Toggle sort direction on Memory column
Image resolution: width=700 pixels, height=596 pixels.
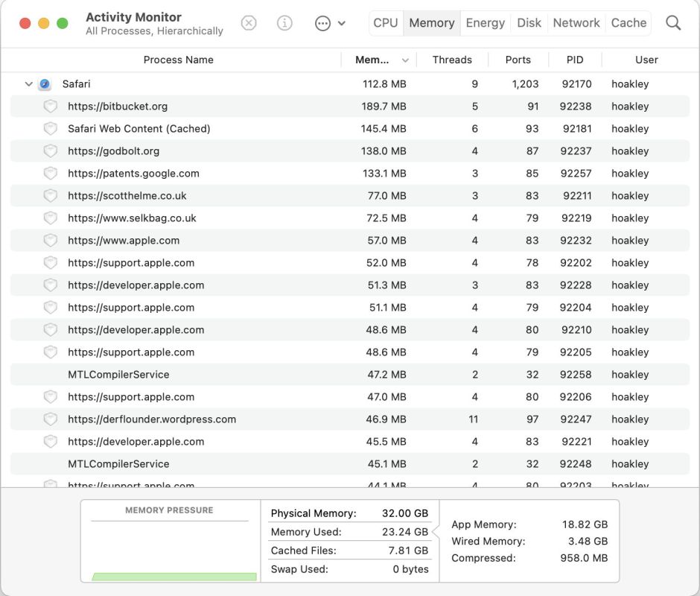(x=405, y=60)
